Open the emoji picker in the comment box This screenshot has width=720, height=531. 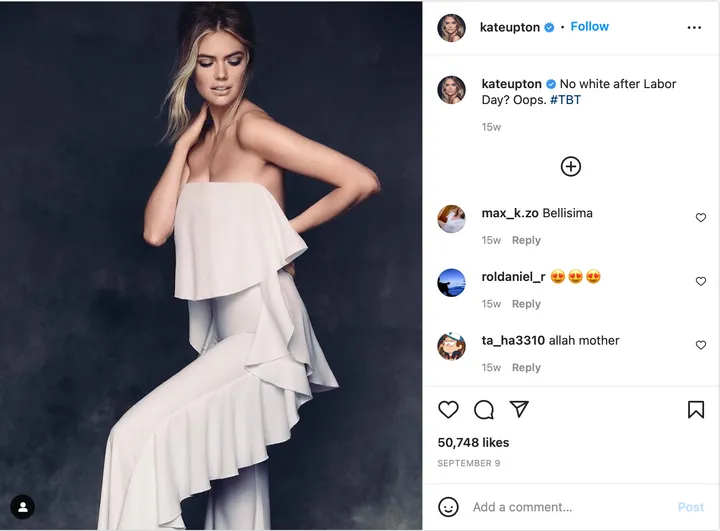(449, 507)
